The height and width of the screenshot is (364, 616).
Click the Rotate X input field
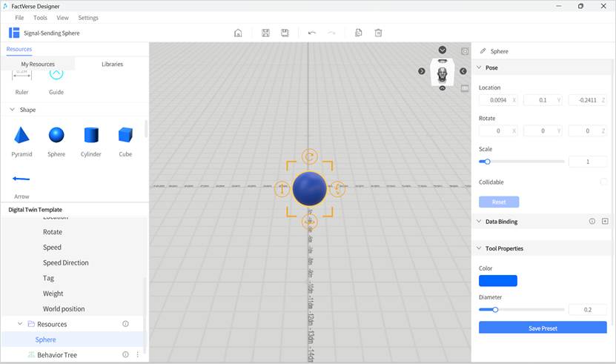coord(498,131)
